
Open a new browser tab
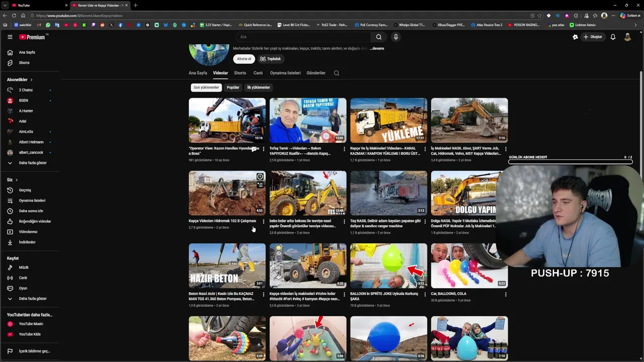coord(135,5)
